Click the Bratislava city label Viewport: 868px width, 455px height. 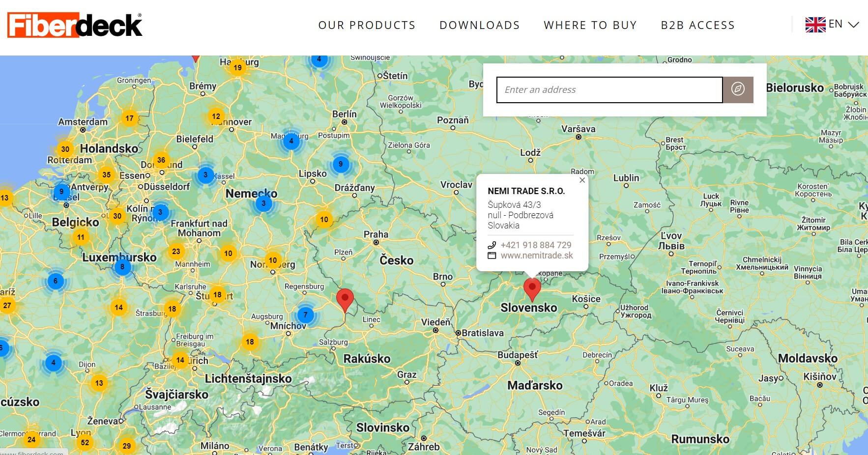(x=483, y=333)
